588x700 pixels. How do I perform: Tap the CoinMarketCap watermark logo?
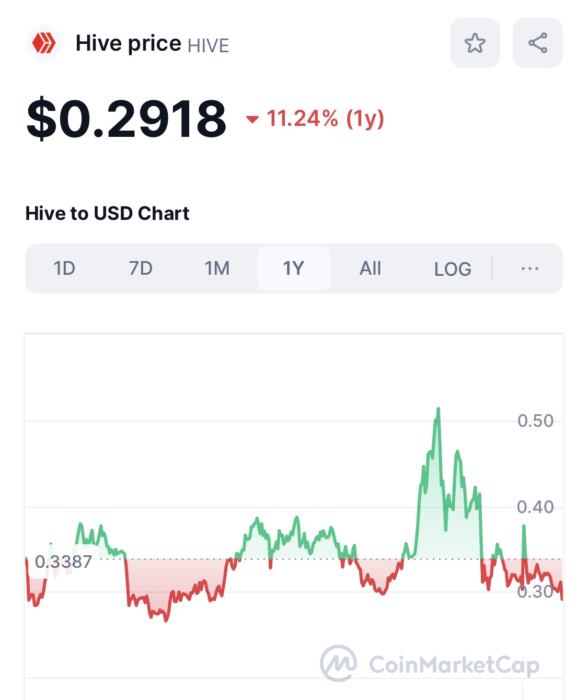point(430,664)
